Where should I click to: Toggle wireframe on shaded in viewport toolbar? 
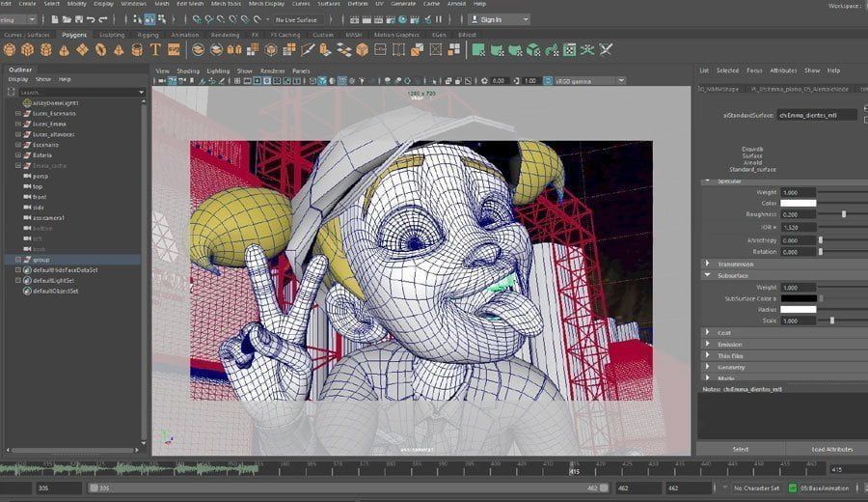click(x=342, y=81)
